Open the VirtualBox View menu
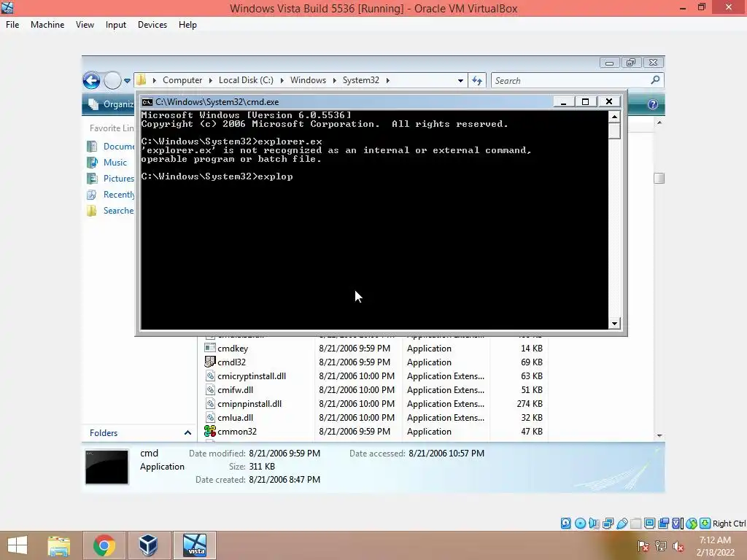The height and width of the screenshot is (560, 747). pyautogui.click(x=85, y=25)
